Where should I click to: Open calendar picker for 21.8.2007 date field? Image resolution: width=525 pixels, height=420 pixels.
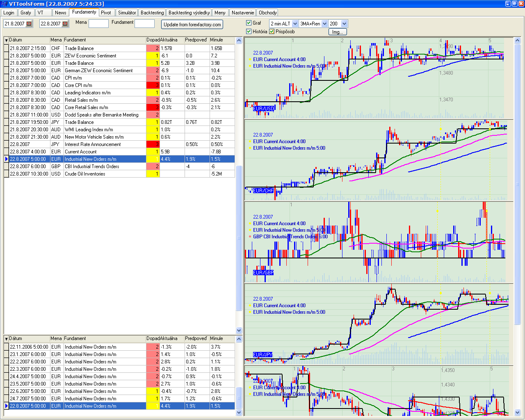[29, 24]
